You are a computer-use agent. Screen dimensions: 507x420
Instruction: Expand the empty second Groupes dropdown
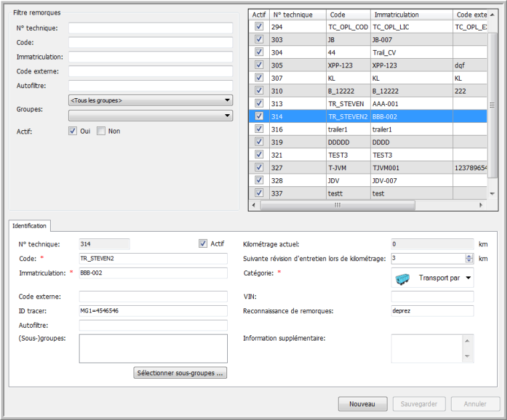(150, 116)
